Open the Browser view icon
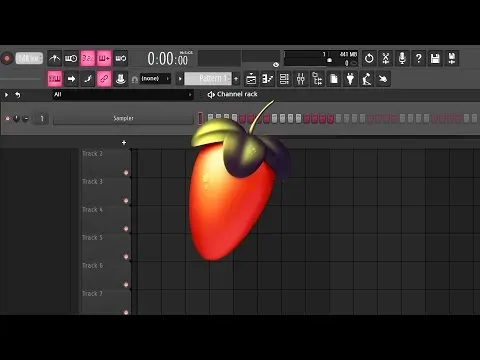Screen dimensions: 480x360 pyautogui.click(x=317, y=79)
